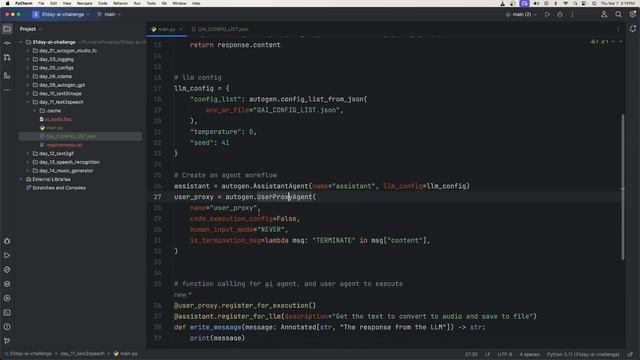The width and height of the screenshot is (640, 360).
Task: Open the Structure tool window icon
Action: pos(7,76)
